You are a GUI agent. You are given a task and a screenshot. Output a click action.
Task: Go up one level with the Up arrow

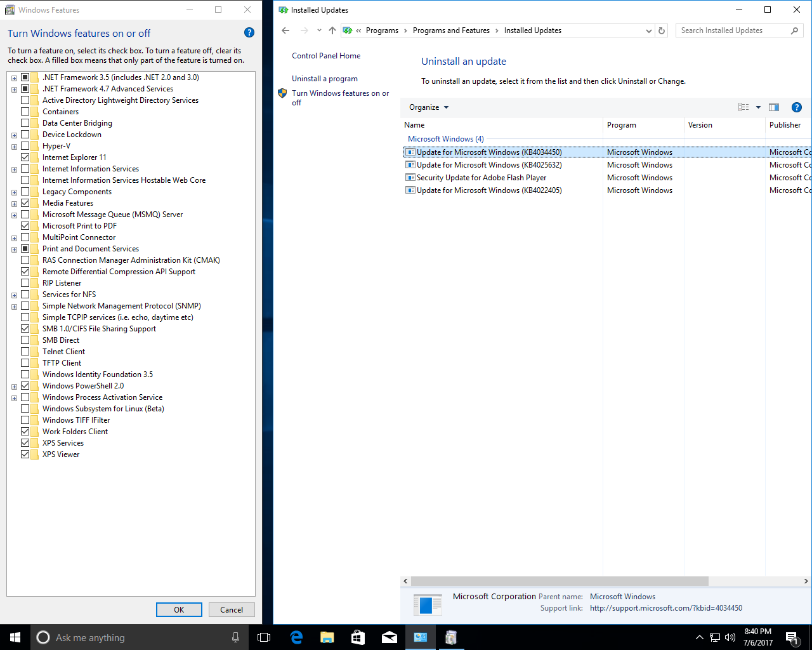pos(332,30)
